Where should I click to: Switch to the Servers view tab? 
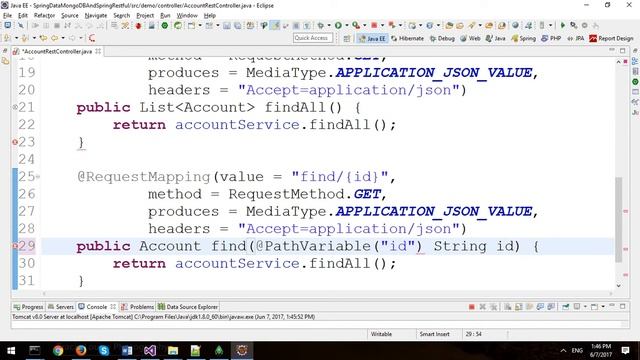(x=61, y=307)
